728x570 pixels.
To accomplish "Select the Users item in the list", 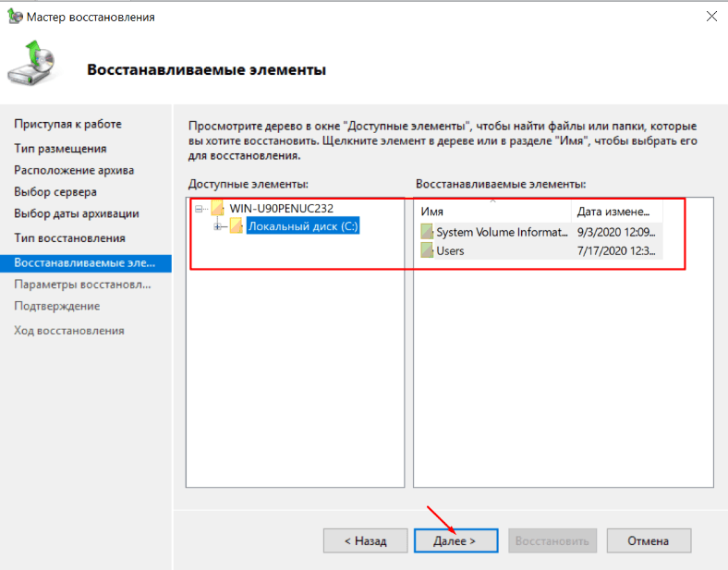I will coord(450,251).
